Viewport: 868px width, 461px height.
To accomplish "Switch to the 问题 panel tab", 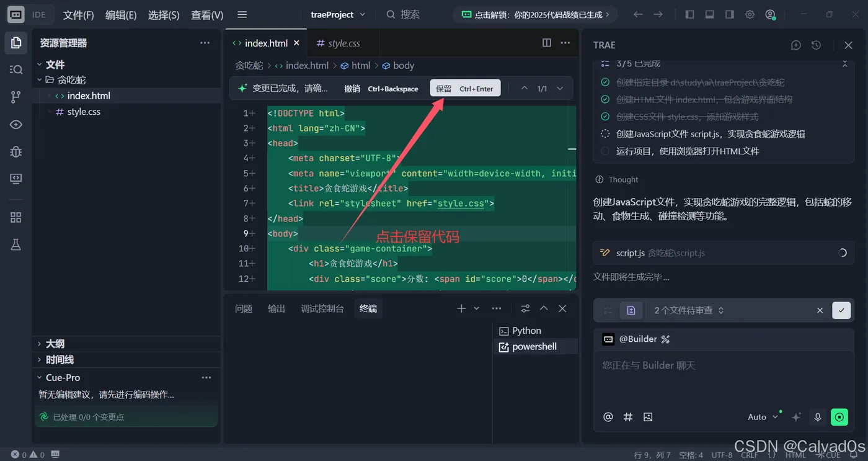I will [244, 308].
